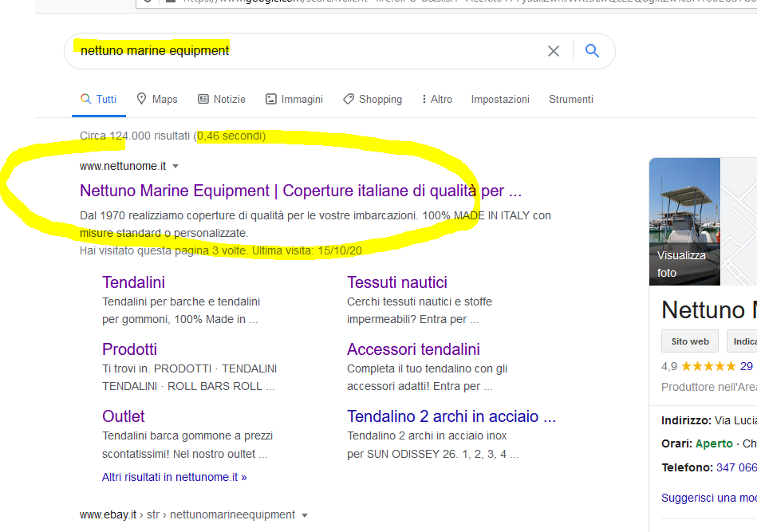Open the Shopping tab

(373, 100)
